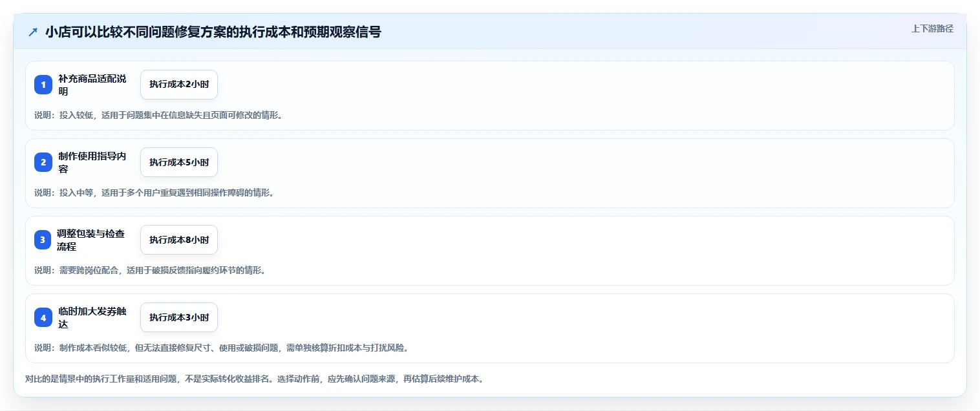Select the number 3 badge
The image size is (980, 411).
(x=43, y=240)
